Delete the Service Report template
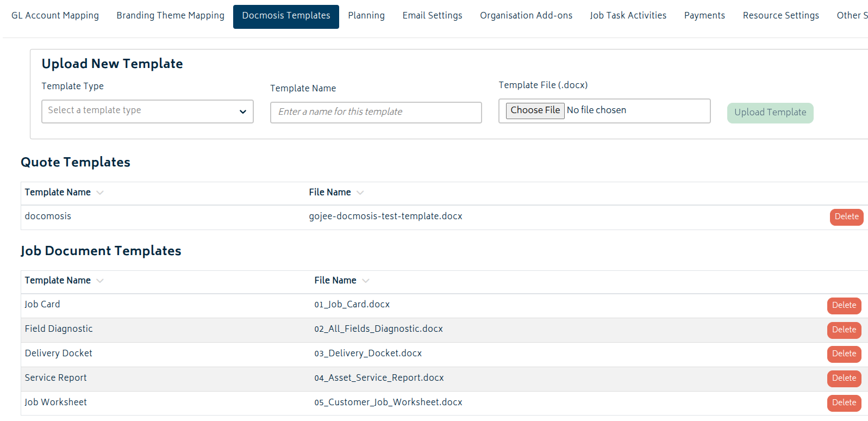Viewport: 868px width, 421px height. pyautogui.click(x=844, y=379)
